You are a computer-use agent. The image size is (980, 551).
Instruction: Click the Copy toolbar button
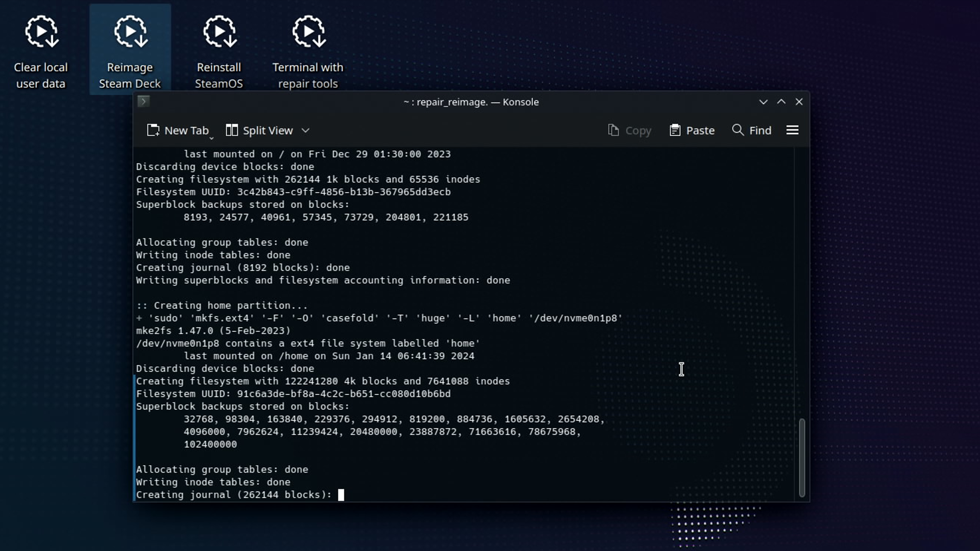point(629,130)
